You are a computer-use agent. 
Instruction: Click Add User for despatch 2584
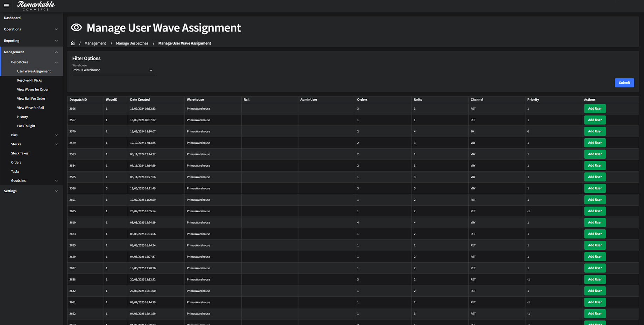coord(595,166)
